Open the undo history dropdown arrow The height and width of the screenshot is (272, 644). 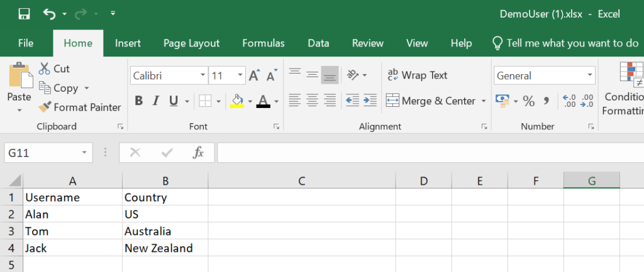point(65,14)
